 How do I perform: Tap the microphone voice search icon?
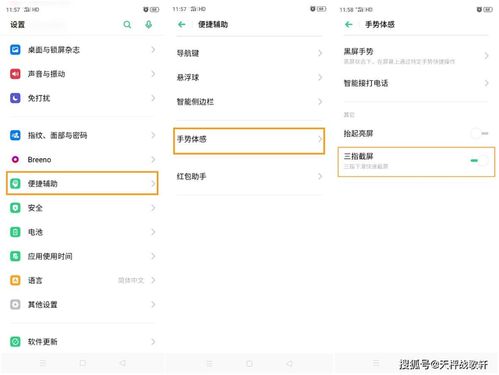point(149,24)
